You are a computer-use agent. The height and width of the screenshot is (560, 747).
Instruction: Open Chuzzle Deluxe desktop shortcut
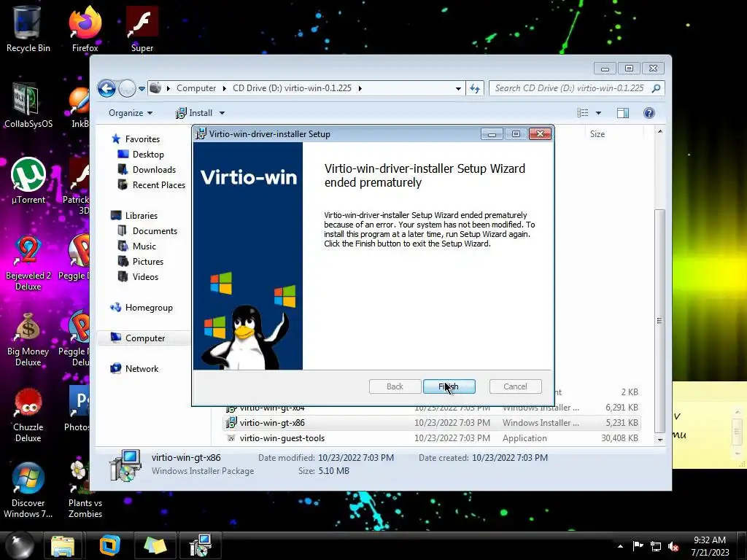pos(28,414)
